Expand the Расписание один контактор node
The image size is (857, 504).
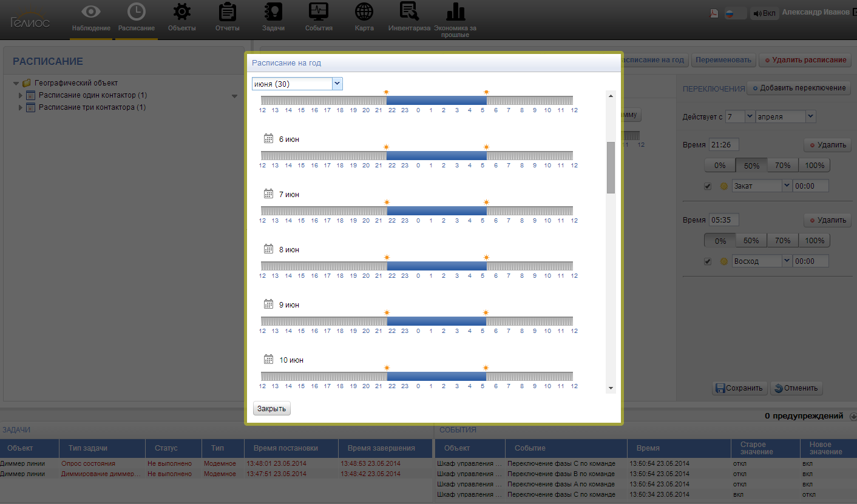point(21,95)
